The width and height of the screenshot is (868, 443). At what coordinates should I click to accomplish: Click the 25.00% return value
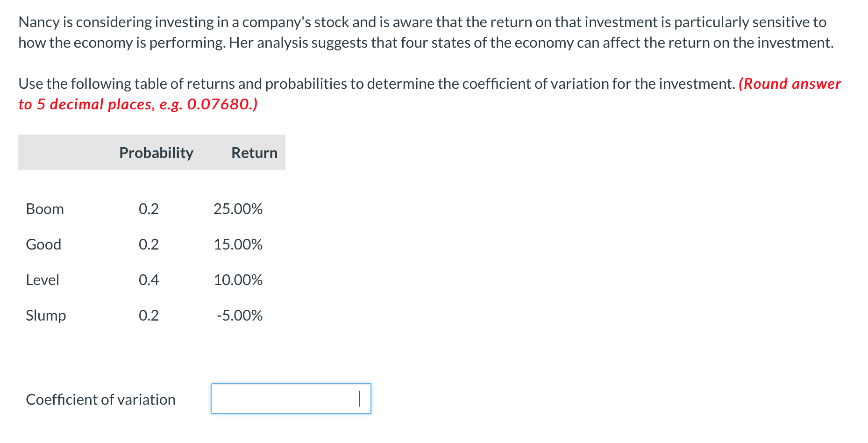point(238,209)
